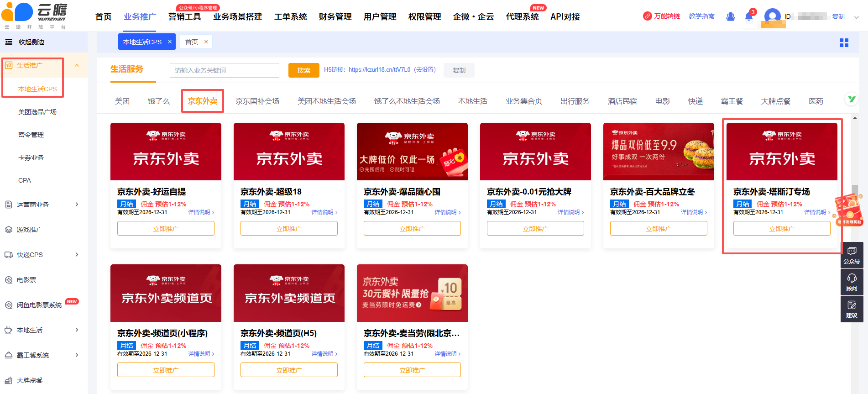This screenshot has height=394, width=868.
Task: Collapse the 生活推广 sidebar section
Action: point(77,66)
